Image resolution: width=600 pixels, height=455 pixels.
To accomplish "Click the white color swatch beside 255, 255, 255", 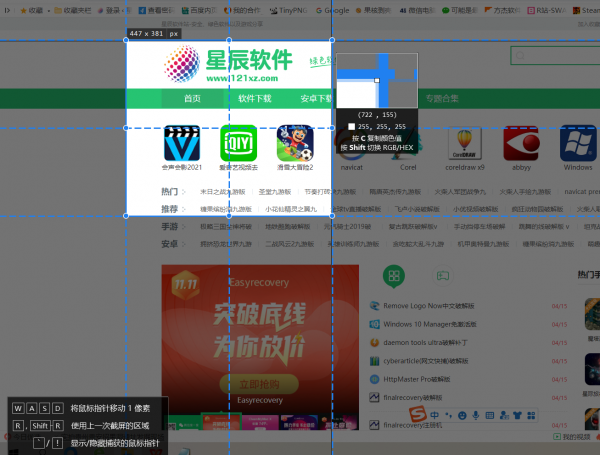I will (x=351, y=127).
